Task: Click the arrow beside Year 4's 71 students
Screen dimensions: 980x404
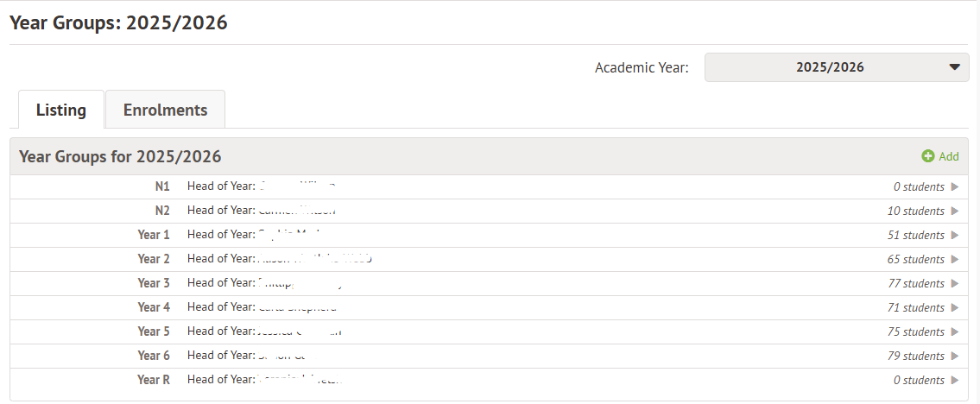Action: pyautogui.click(x=954, y=307)
